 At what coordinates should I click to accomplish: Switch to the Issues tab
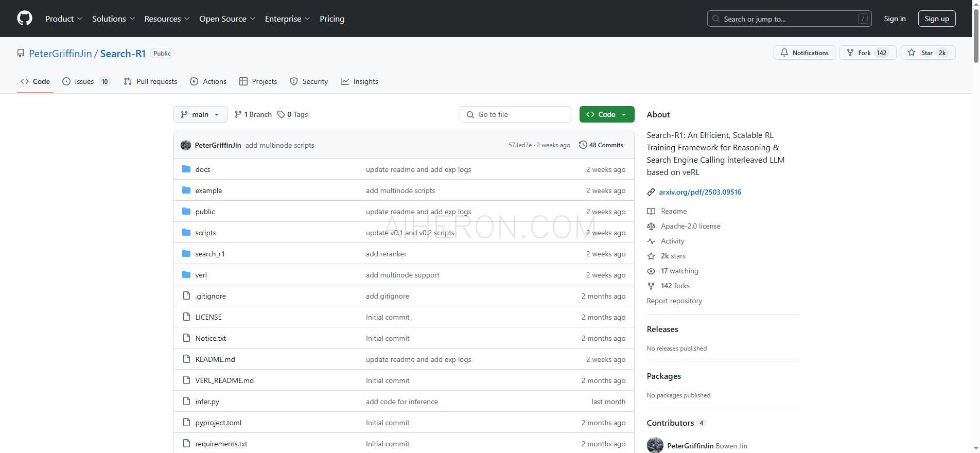click(85, 81)
